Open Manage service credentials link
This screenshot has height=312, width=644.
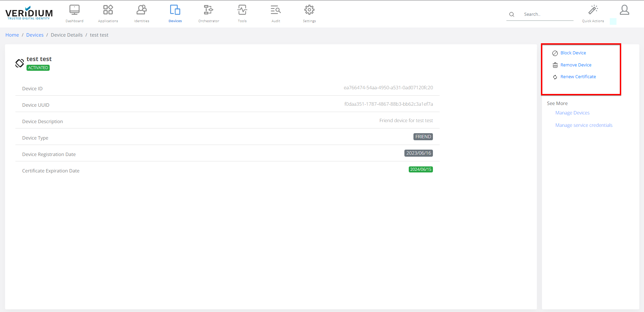[x=584, y=125]
